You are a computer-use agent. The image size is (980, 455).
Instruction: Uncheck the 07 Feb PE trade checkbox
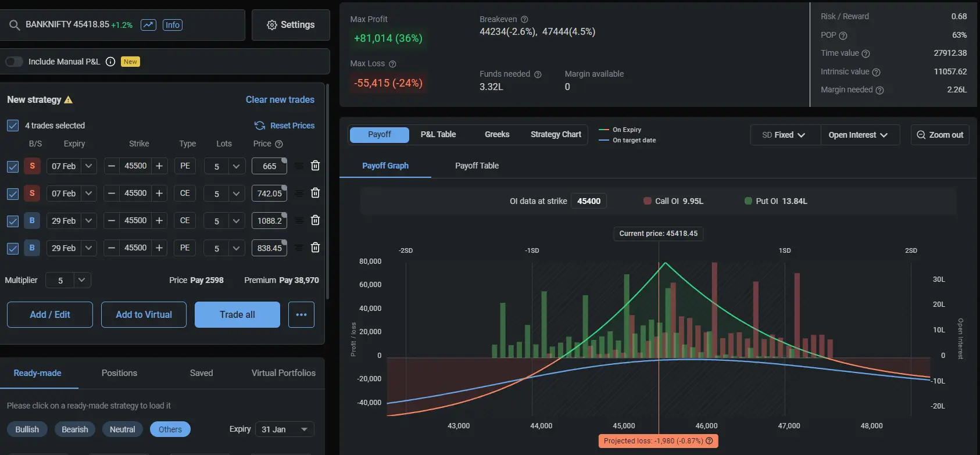pyautogui.click(x=13, y=167)
